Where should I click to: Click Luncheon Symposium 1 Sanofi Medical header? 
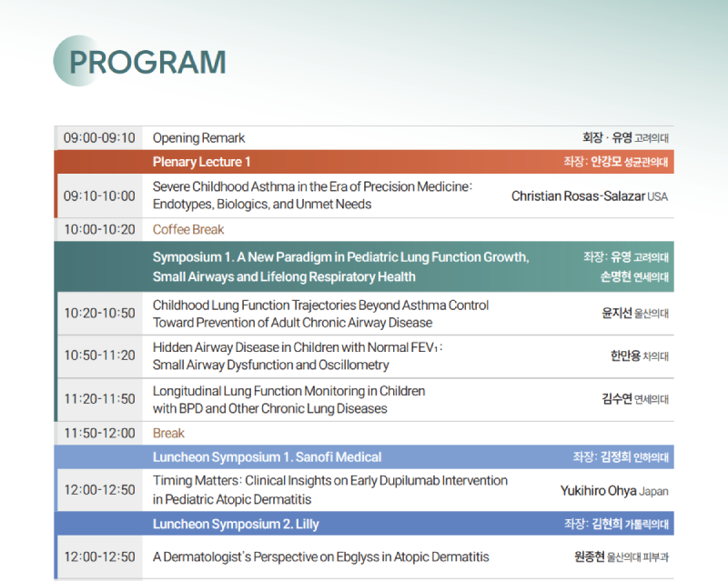tap(364, 457)
